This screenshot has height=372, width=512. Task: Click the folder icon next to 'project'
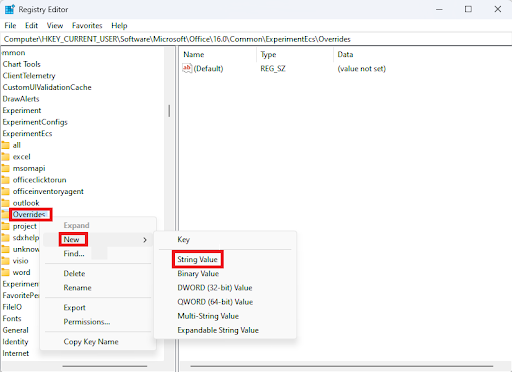click(x=6, y=226)
